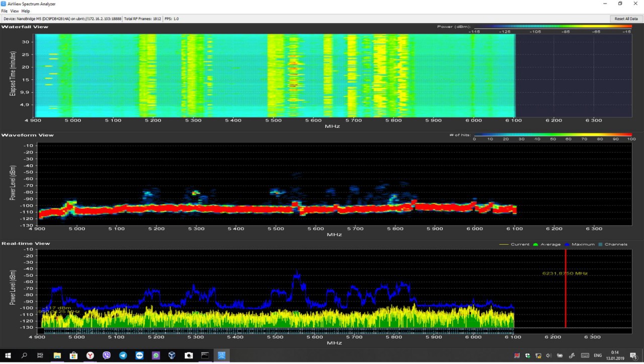Open the File menu
This screenshot has height=364, width=644.
coord(4,11)
